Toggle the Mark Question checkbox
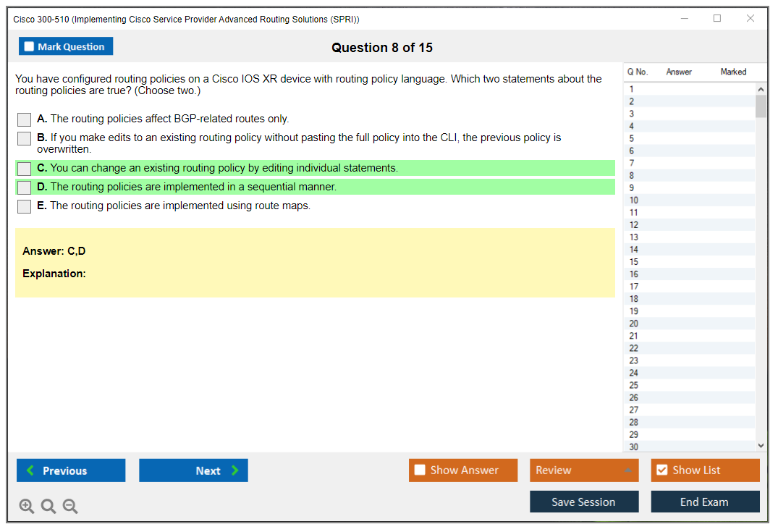This screenshot has width=778, height=532. [x=30, y=47]
